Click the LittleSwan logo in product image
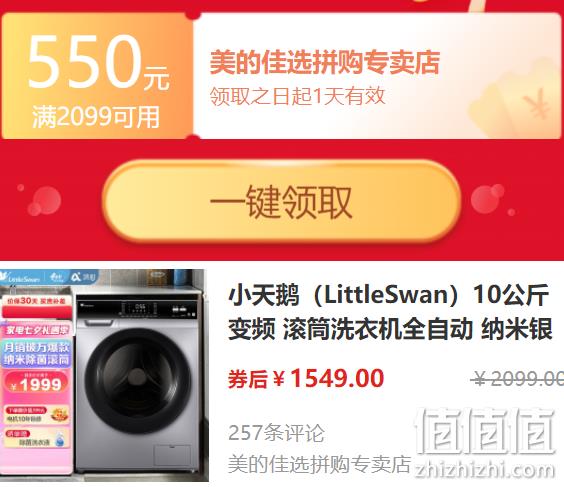Viewport: 564px width, 487px height. pos(20,278)
